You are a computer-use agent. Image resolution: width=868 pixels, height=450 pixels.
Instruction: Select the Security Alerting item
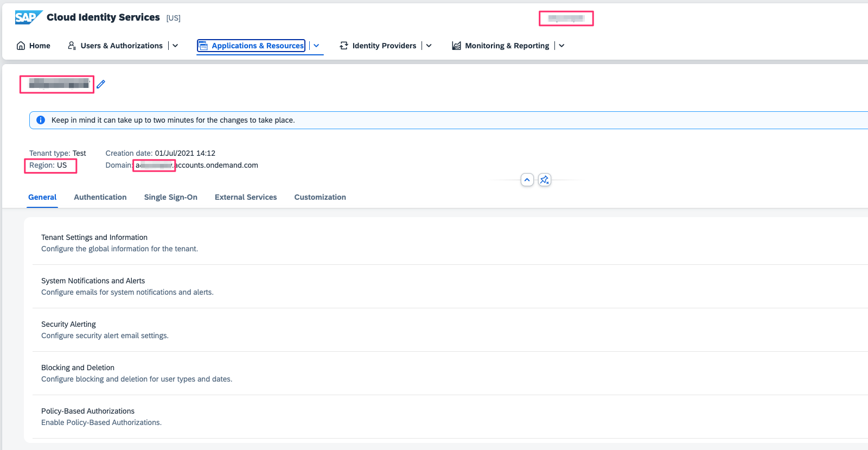tap(68, 324)
